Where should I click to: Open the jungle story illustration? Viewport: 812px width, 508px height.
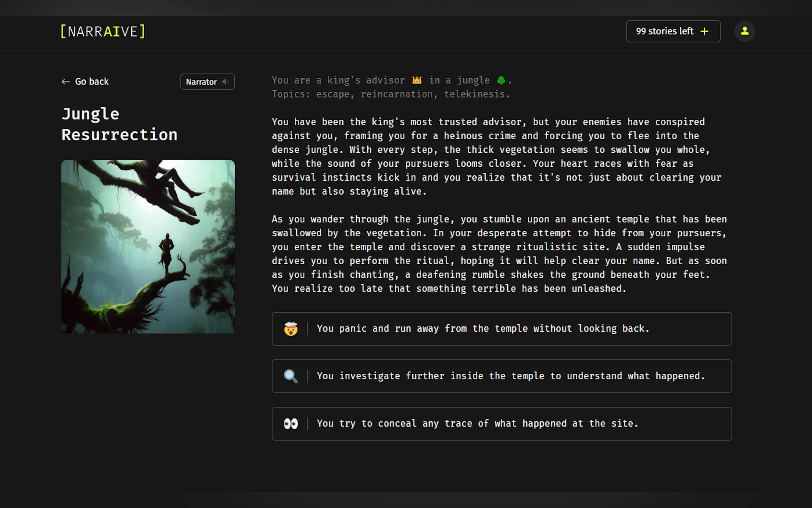pyautogui.click(x=148, y=246)
